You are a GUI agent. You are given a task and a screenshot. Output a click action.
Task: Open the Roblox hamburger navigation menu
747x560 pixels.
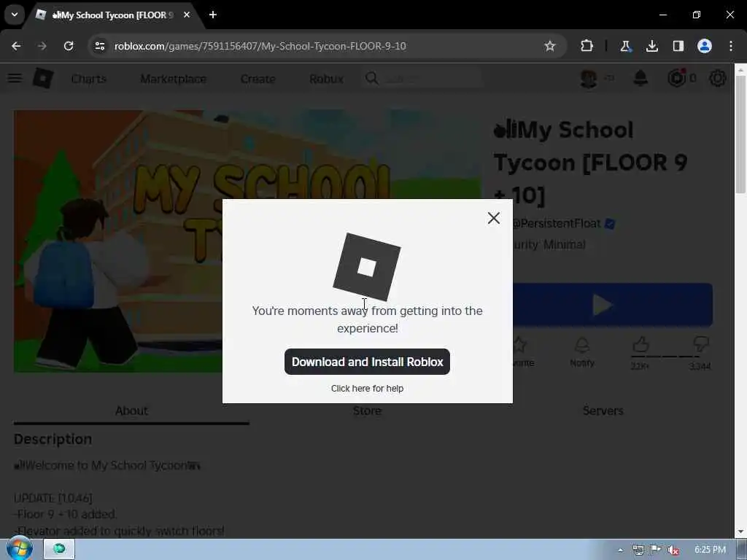15,78
